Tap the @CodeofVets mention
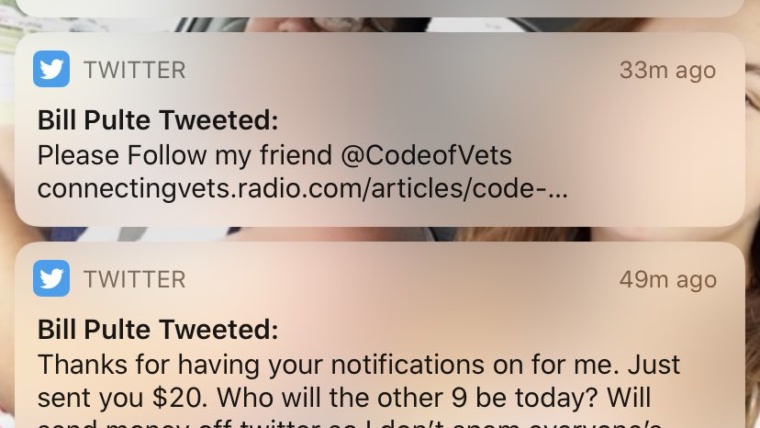The height and width of the screenshot is (428, 760). [426, 156]
